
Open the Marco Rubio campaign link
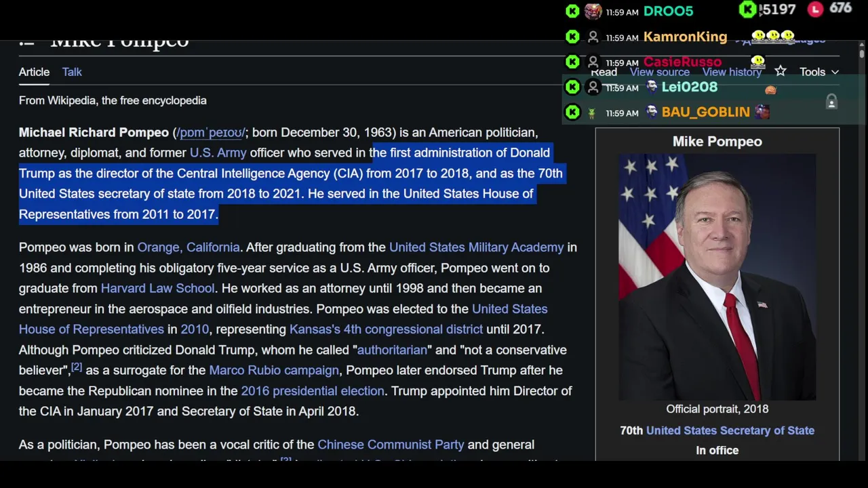(273, 370)
